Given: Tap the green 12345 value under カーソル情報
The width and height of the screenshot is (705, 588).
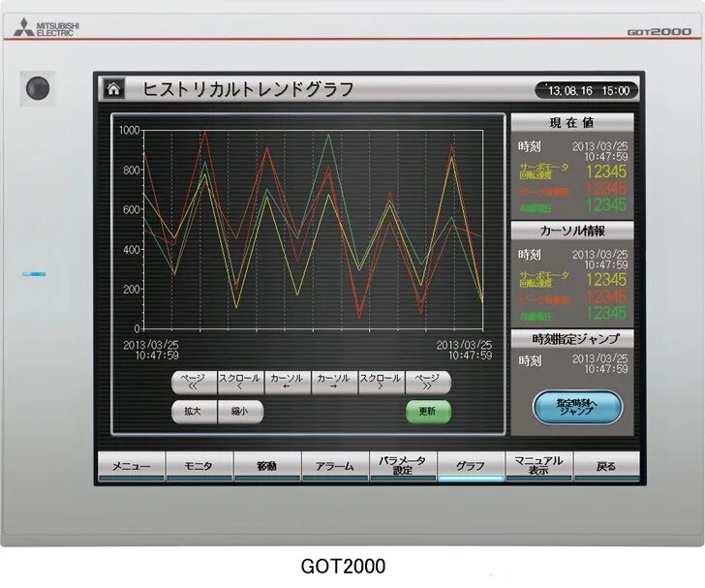Looking at the screenshot, I should point(606,314).
